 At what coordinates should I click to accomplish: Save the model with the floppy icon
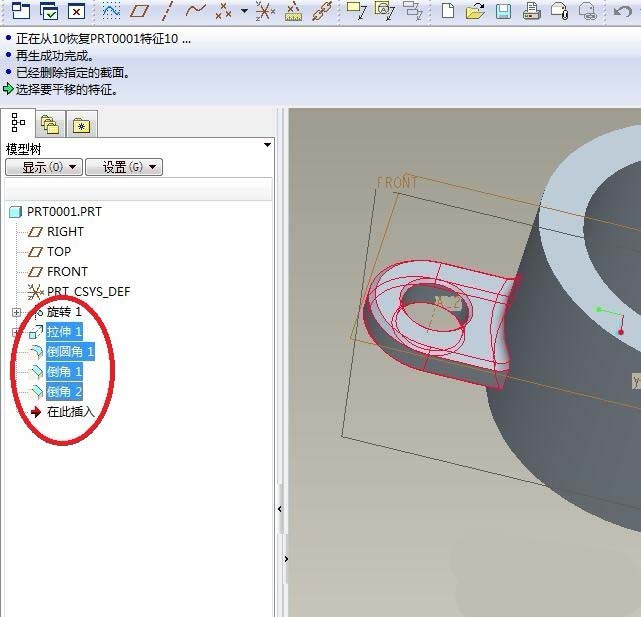pos(503,11)
